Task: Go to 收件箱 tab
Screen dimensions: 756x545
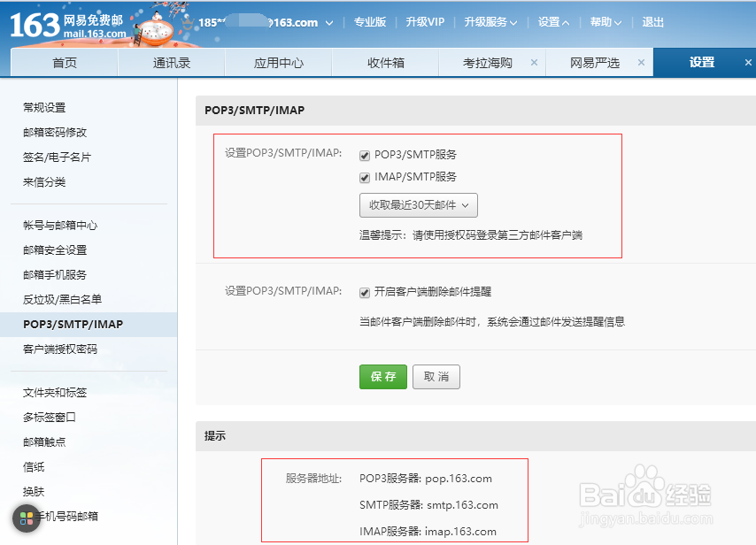Action: tap(385, 63)
